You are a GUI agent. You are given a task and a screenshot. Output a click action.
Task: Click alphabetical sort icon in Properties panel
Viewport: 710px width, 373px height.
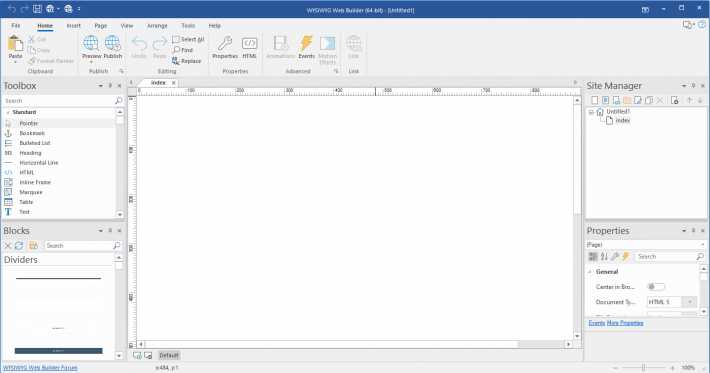click(x=604, y=256)
